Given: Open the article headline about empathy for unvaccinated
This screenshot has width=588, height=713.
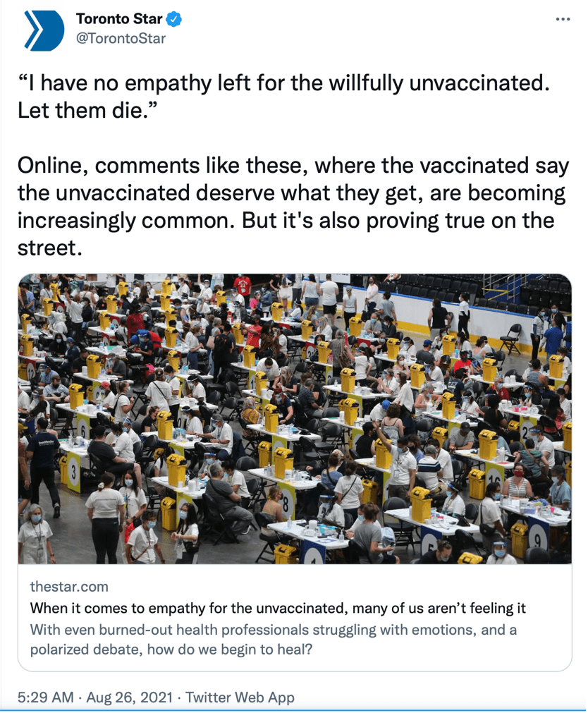Looking at the screenshot, I should 278,608.
